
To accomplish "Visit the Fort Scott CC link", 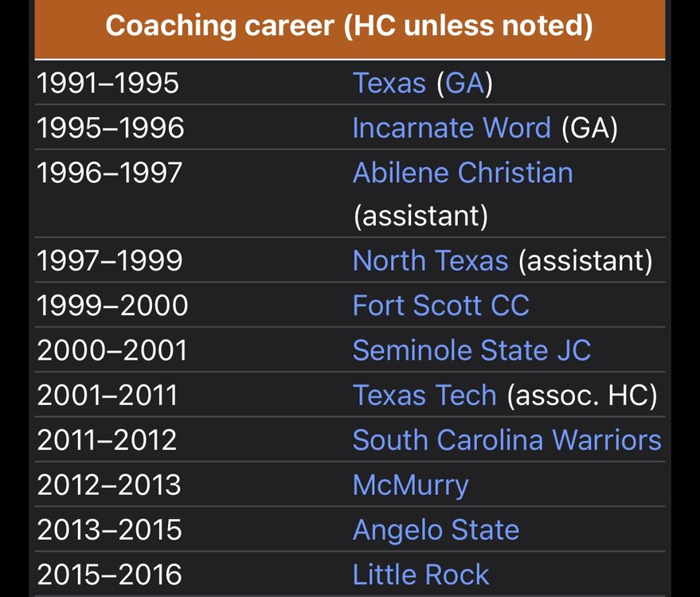I will point(440,306).
